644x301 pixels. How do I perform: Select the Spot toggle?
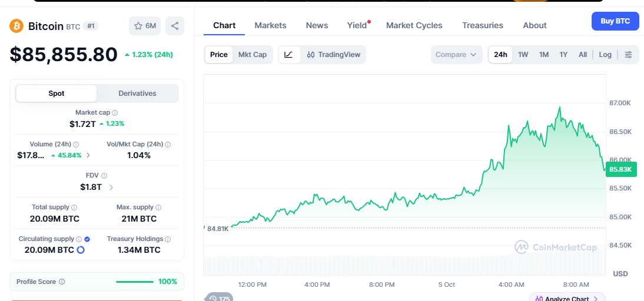[x=57, y=93]
